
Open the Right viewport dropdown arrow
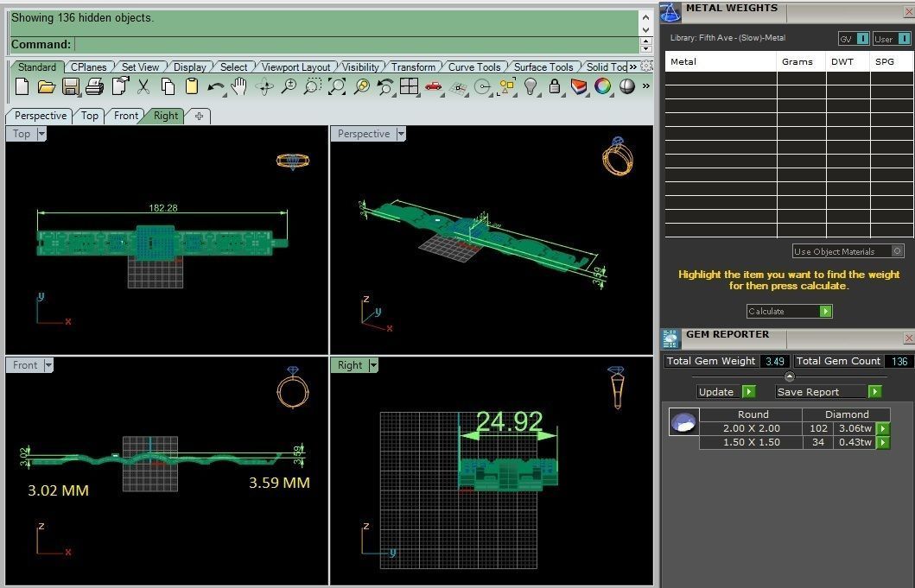pos(373,365)
